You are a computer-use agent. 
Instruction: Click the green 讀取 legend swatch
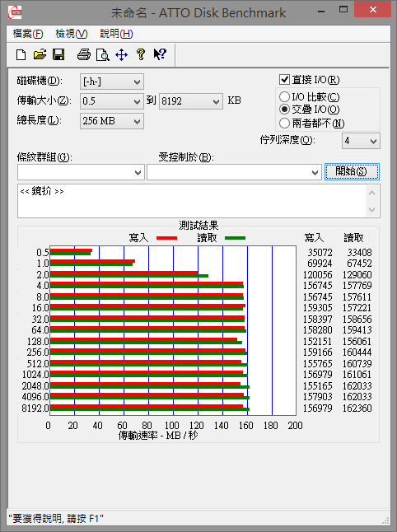click(x=235, y=238)
